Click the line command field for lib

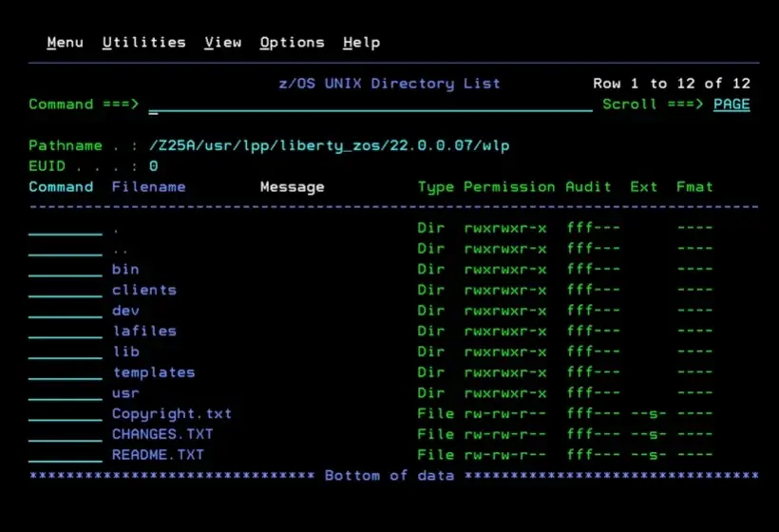pos(66,352)
